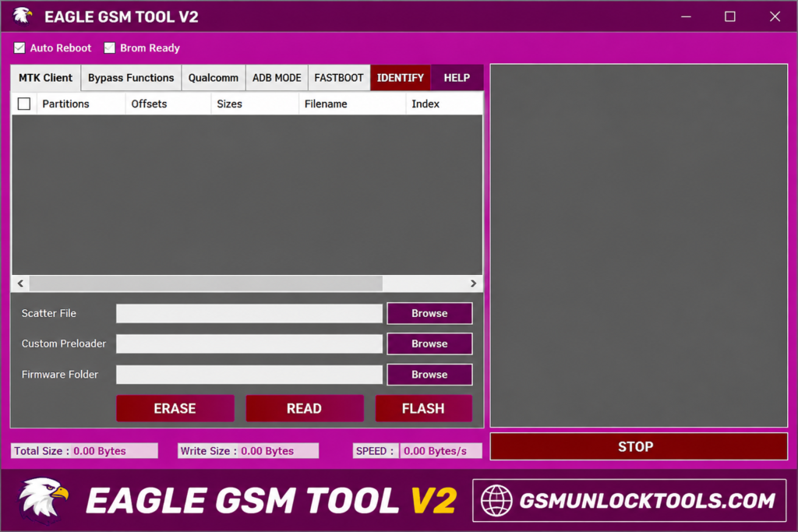Click the Filename column header

(x=352, y=104)
